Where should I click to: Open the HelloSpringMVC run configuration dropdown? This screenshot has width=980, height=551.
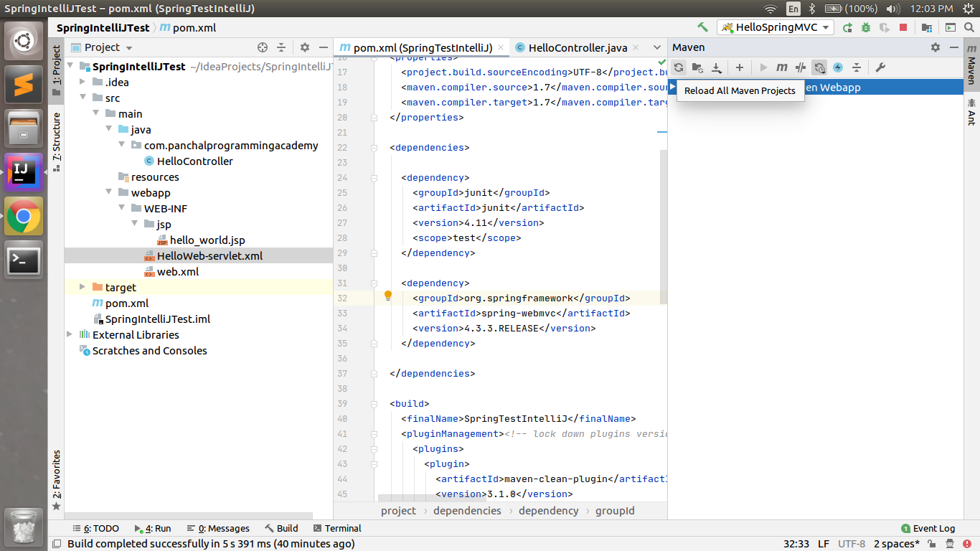[x=824, y=27]
